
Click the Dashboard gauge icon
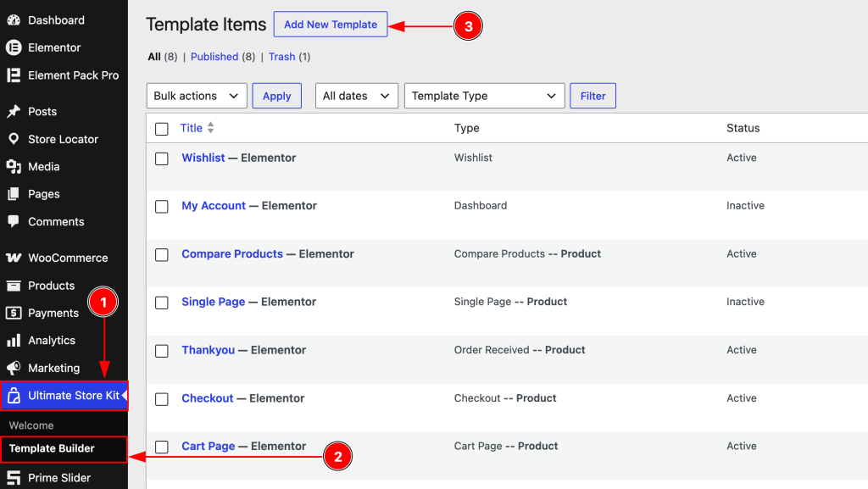coord(14,19)
